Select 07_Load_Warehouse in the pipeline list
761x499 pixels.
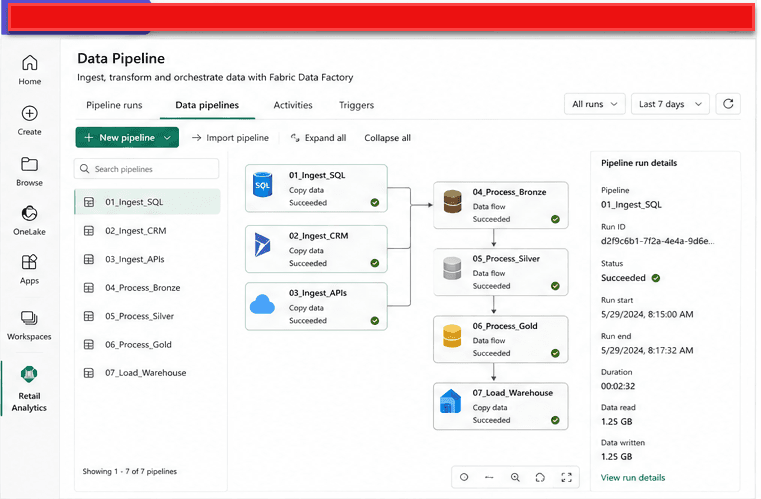pos(148,373)
